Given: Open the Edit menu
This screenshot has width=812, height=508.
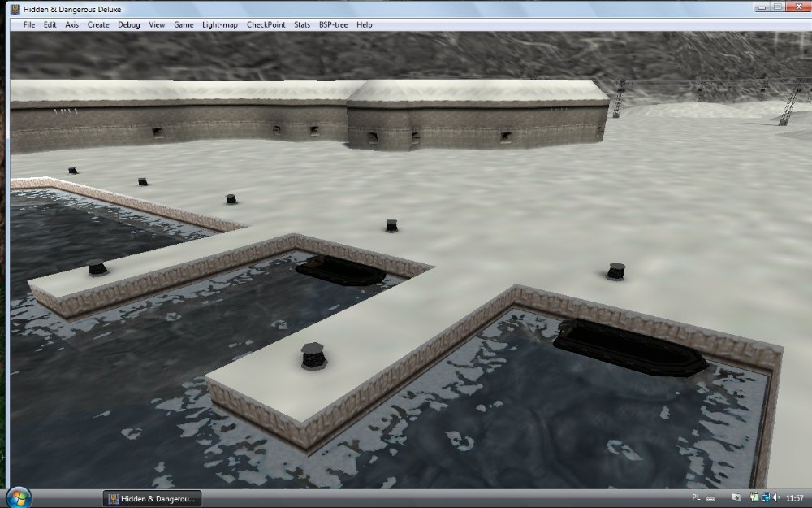Looking at the screenshot, I should 50,24.
